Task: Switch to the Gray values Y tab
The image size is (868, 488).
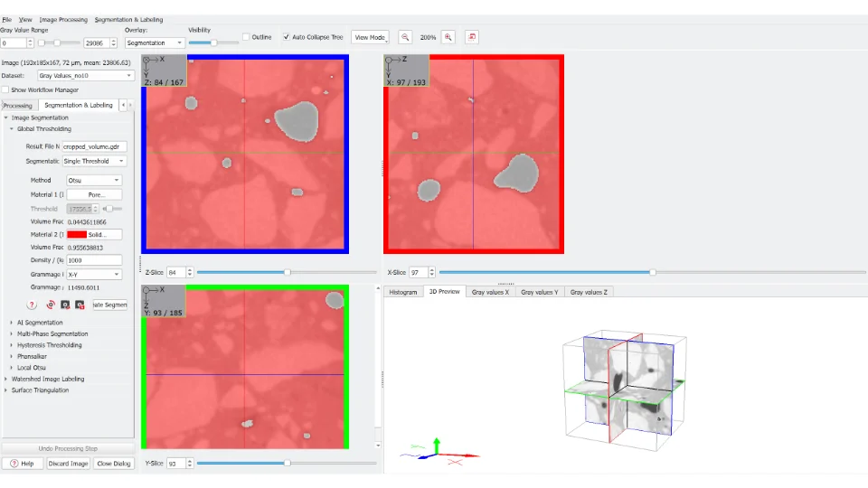Action: click(539, 292)
